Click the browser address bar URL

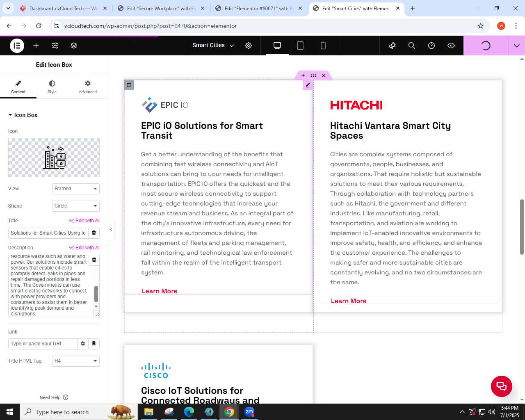151,26
